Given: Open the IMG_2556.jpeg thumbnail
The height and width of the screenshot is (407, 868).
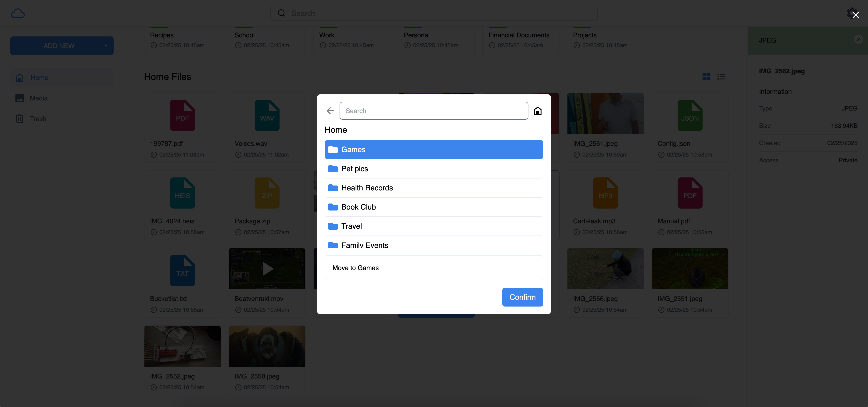Looking at the screenshot, I should point(605,269).
